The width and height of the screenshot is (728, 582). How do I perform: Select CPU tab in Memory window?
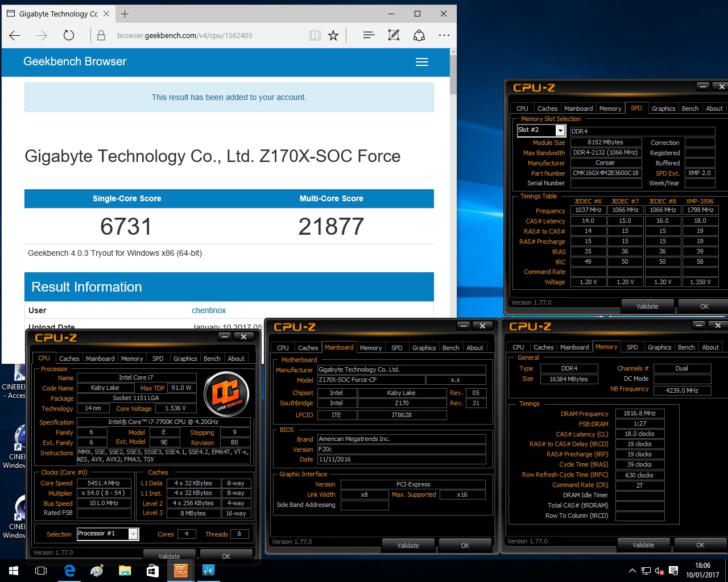(518, 347)
